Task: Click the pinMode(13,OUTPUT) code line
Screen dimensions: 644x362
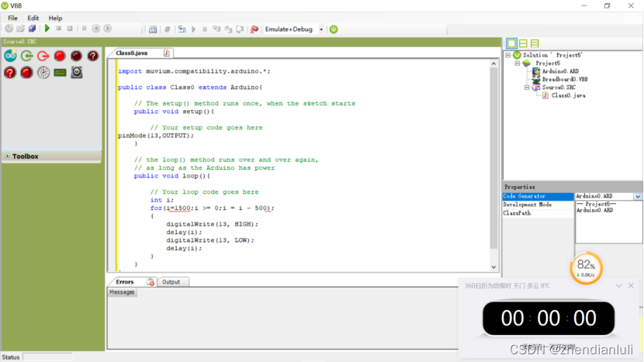Action: [156, 136]
